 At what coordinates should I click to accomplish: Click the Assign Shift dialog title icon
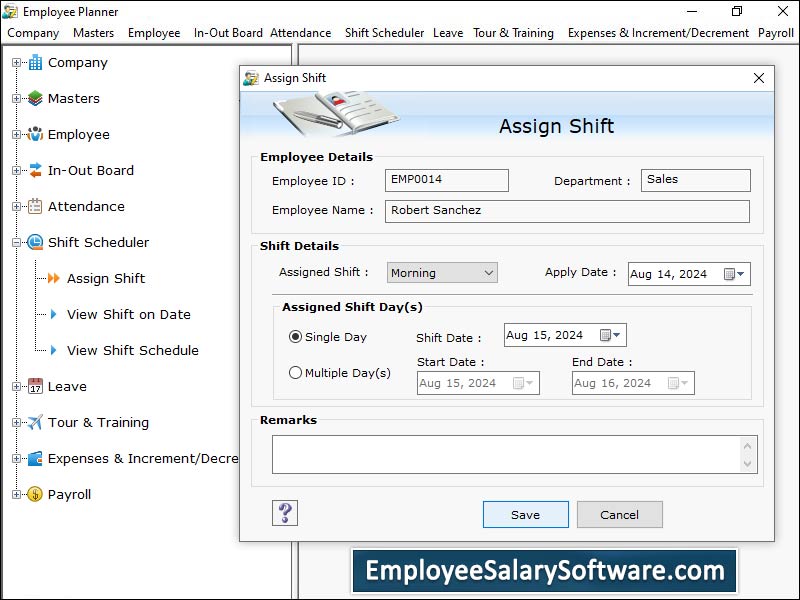pos(251,78)
